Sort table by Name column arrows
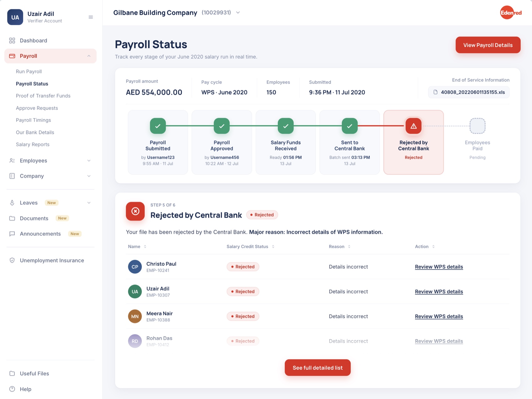 (145, 247)
